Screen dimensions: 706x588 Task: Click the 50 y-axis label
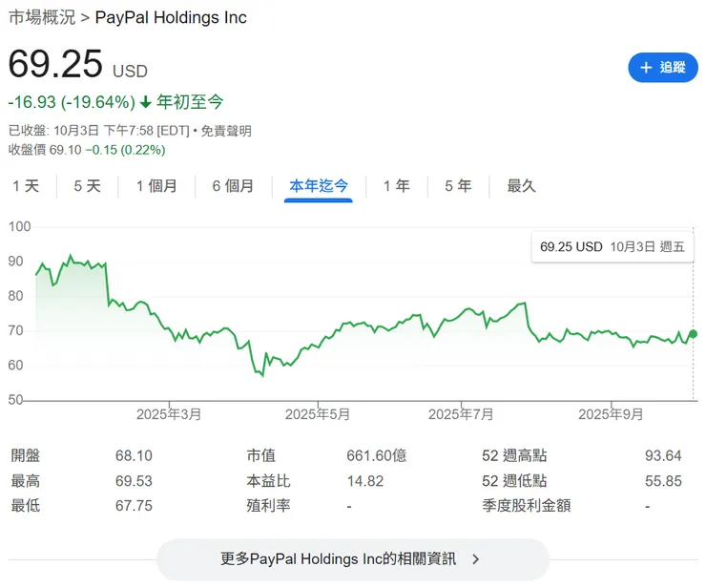pos(15,400)
